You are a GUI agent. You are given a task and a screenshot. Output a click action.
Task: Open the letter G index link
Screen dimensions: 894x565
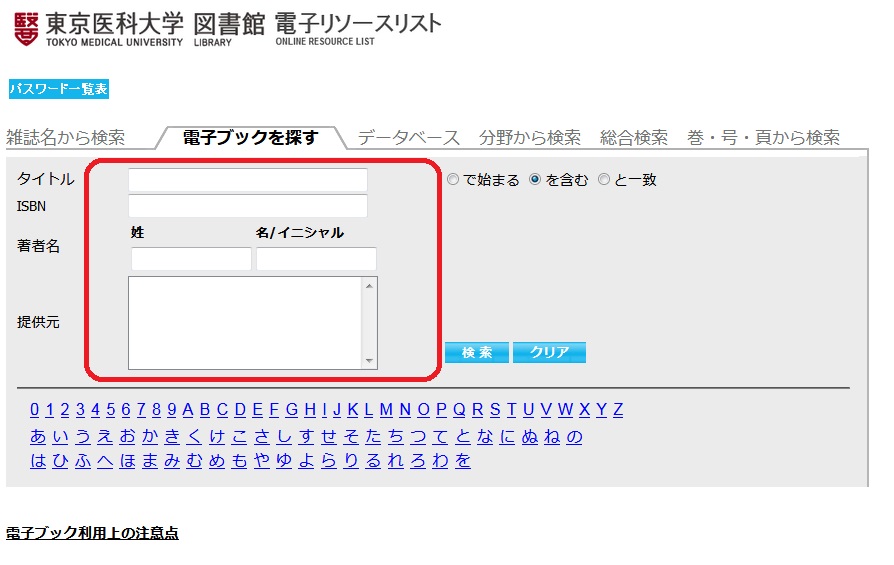click(x=292, y=409)
